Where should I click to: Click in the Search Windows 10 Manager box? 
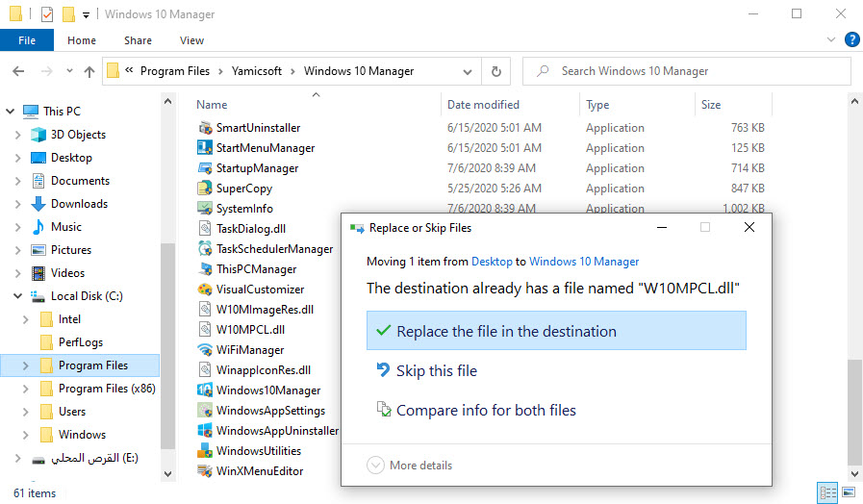point(686,71)
